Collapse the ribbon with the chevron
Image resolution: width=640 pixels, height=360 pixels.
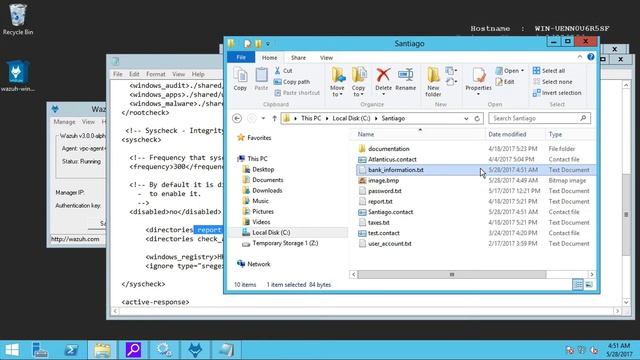(580, 57)
